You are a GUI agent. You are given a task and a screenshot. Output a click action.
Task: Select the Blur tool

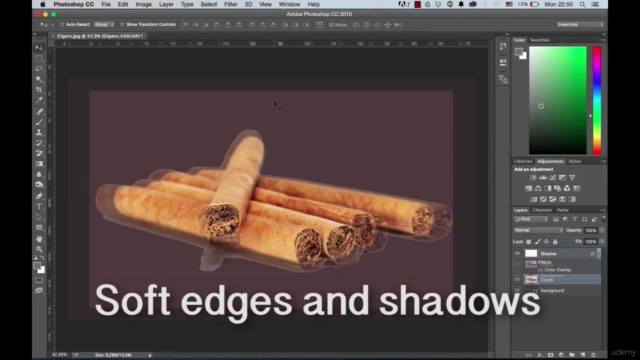tap(39, 174)
